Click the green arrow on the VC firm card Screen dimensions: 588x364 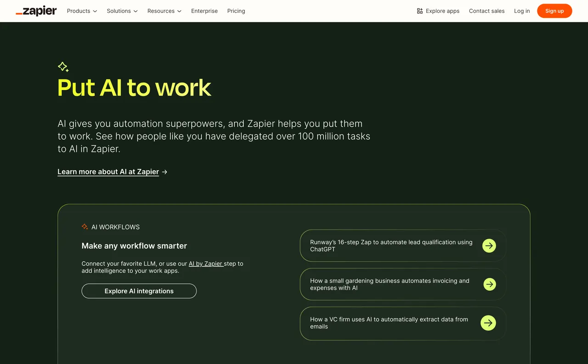tap(488, 323)
